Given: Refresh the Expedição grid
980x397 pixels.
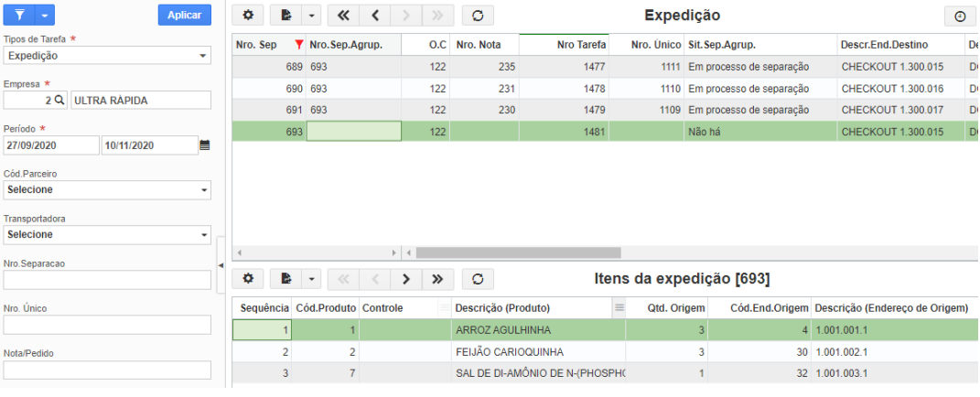Looking at the screenshot, I should point(479,16).
